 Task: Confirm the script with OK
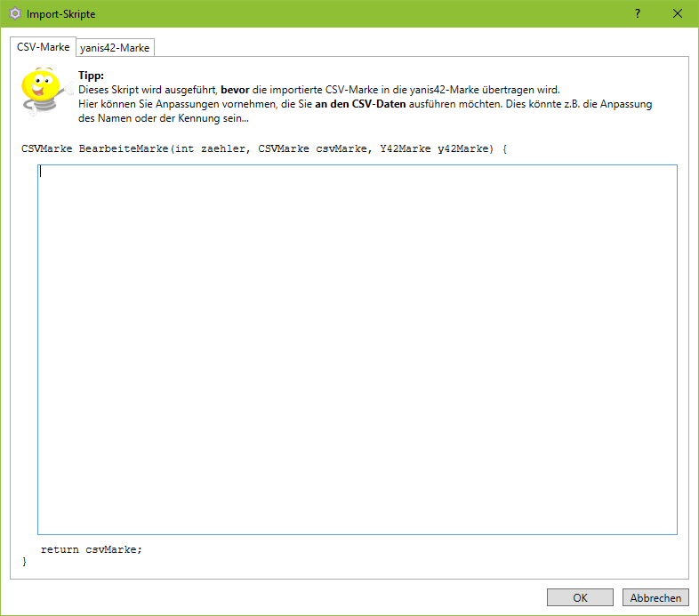580,598
